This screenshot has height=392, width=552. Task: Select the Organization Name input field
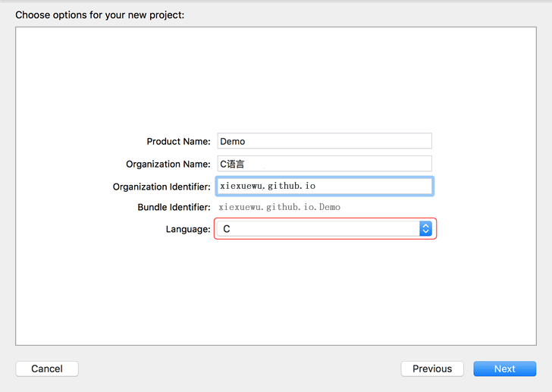tap(325, 164)
